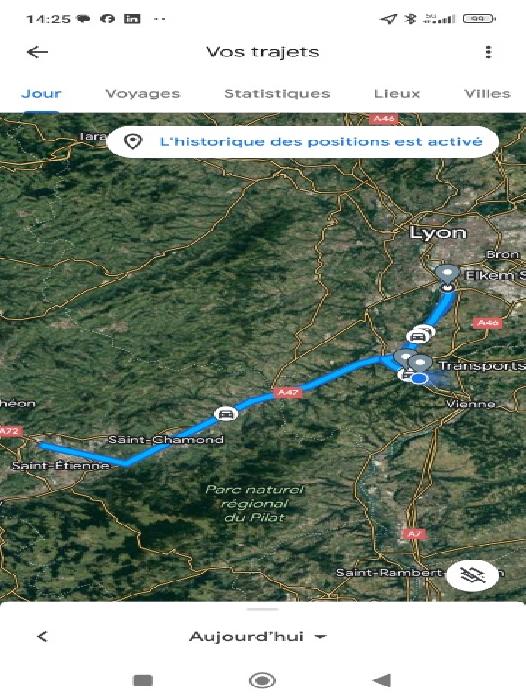
Task: Tap the Android home navigation button
Action: pos(262,680)
